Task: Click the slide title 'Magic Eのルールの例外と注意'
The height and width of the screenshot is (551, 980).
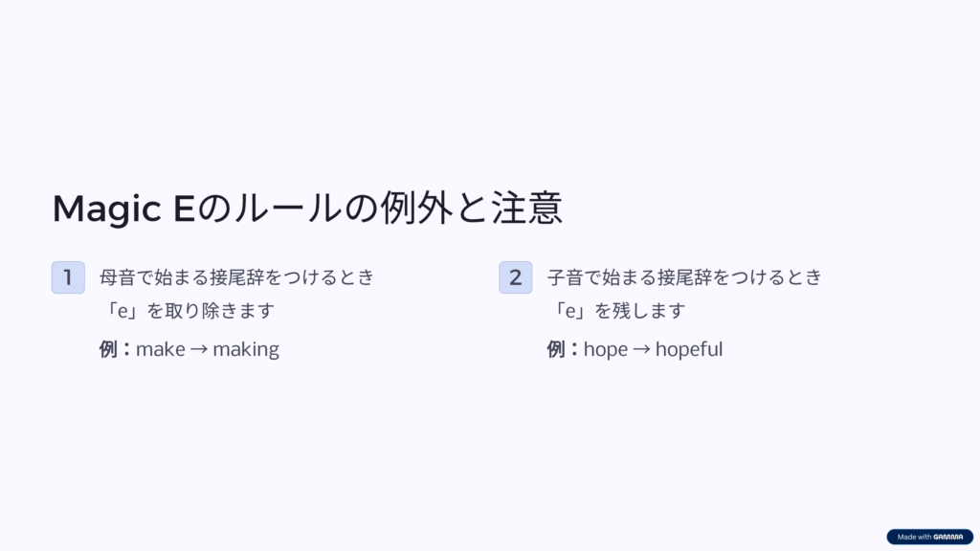Action: tap(307, 208)
